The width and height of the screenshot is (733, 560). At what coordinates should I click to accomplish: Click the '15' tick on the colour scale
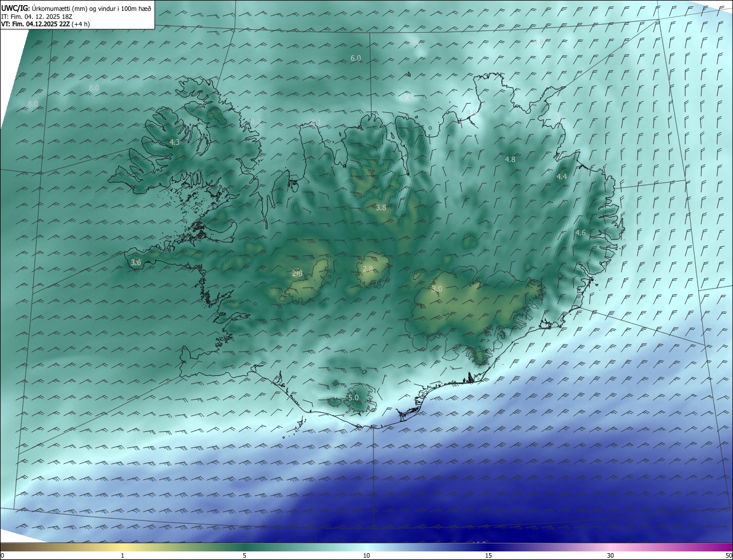[x=488, y=555]
